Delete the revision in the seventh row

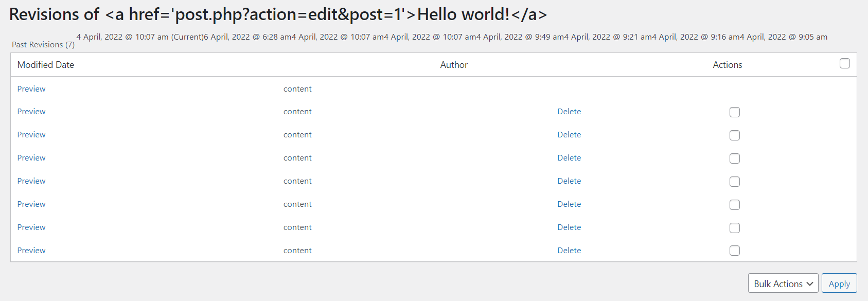click(569, 227)
